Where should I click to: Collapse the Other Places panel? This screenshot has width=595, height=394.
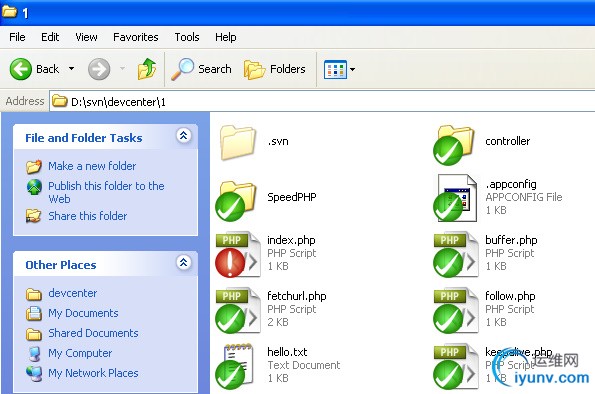(x=184, y=262)
